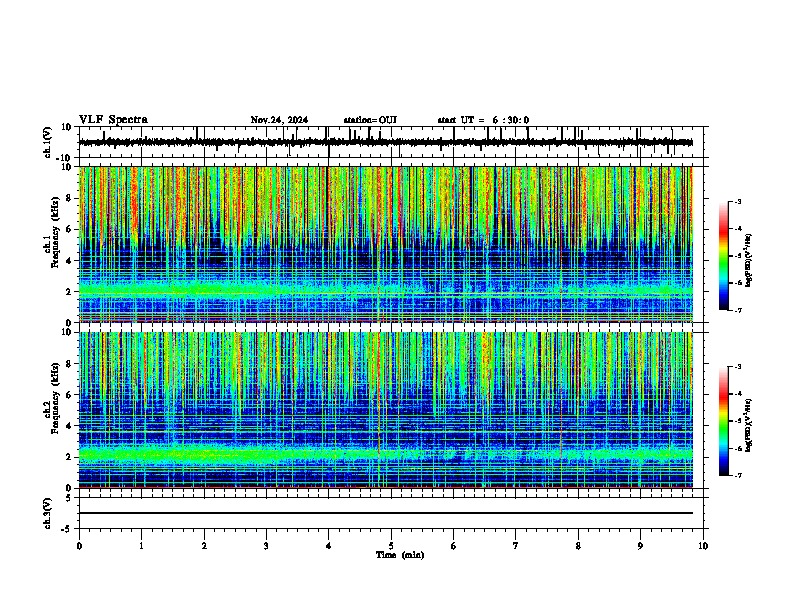Click time axis tick label "2"
This screenshot has width=792, height=612.
pyautogui.click(x=204, y=546)
